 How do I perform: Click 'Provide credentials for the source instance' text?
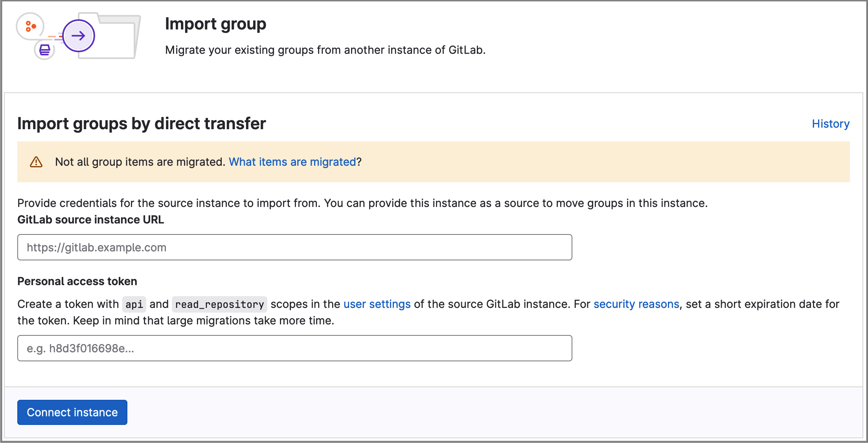click(362, 203)
